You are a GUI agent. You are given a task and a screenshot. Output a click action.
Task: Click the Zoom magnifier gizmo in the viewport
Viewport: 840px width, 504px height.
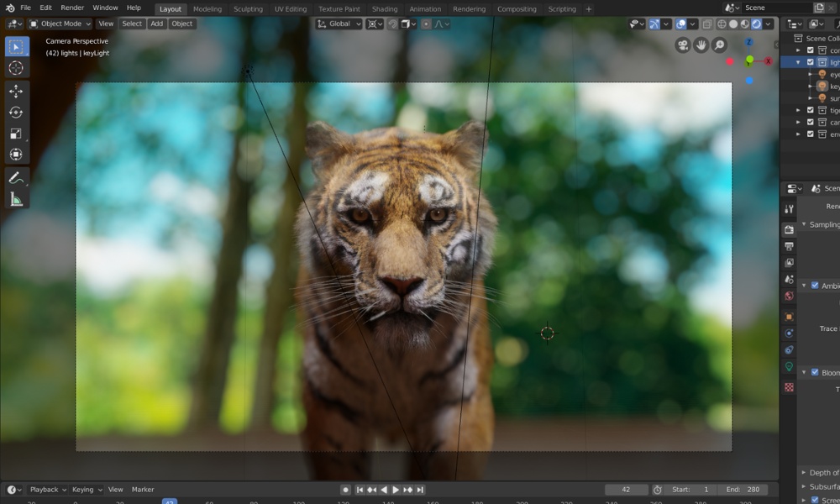(720, 46)
